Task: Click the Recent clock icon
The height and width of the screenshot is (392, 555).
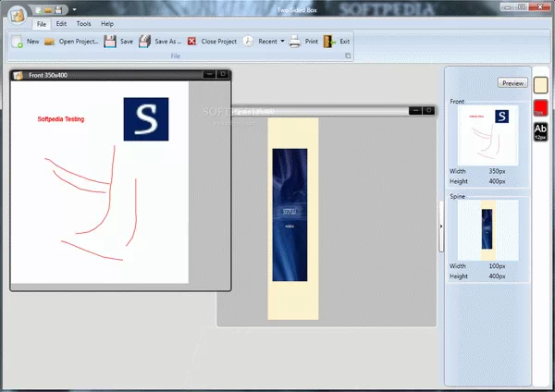Action: tap(248, 41)
